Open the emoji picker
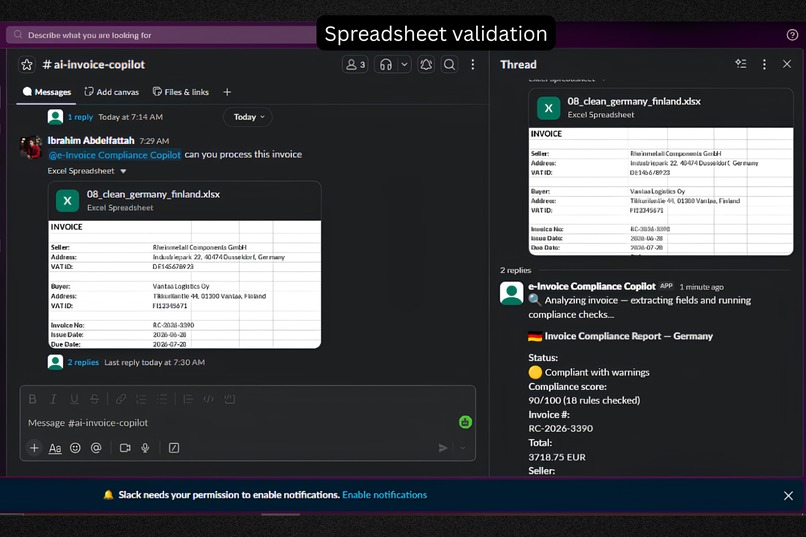The height and width of the screenshot is (537, 806). [75, 448]
